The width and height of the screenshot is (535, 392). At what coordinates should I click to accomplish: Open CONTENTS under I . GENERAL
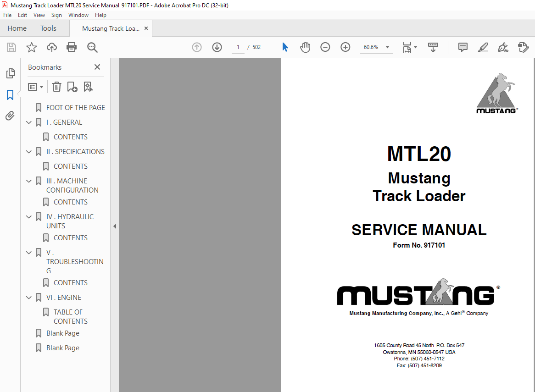(x=70, y=137)
